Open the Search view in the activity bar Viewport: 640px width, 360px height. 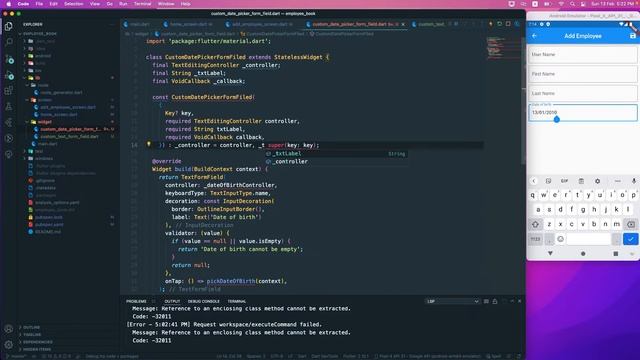pos(9,42)
